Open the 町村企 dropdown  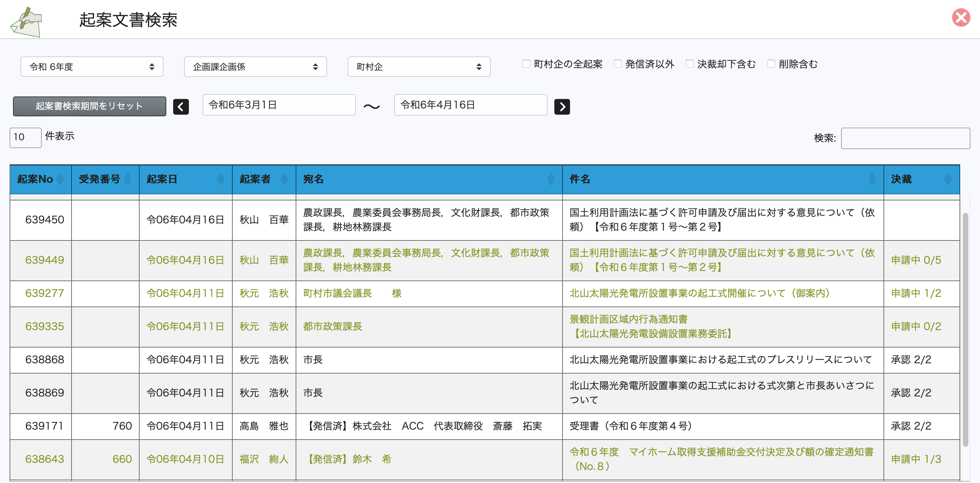pos(418,67)
